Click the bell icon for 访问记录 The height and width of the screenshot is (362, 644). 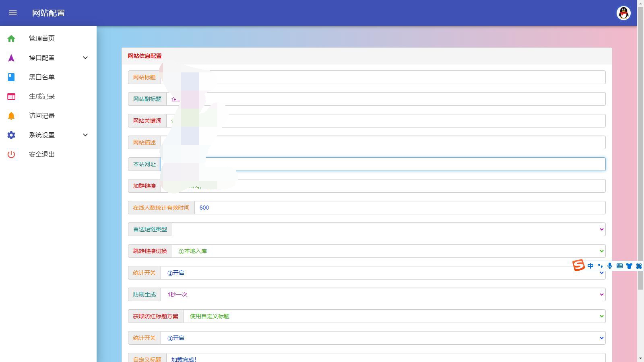click(x=11, y=116)
